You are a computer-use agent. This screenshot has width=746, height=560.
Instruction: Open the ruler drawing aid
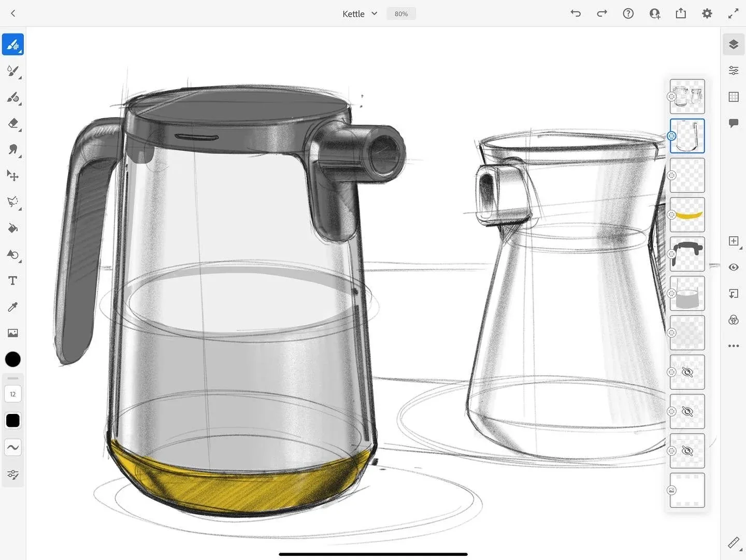[x=734, y=543]
